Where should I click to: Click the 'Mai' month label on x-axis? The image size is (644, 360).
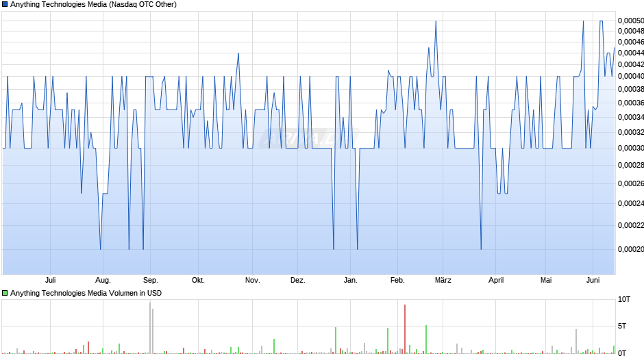tap(546, 280)
